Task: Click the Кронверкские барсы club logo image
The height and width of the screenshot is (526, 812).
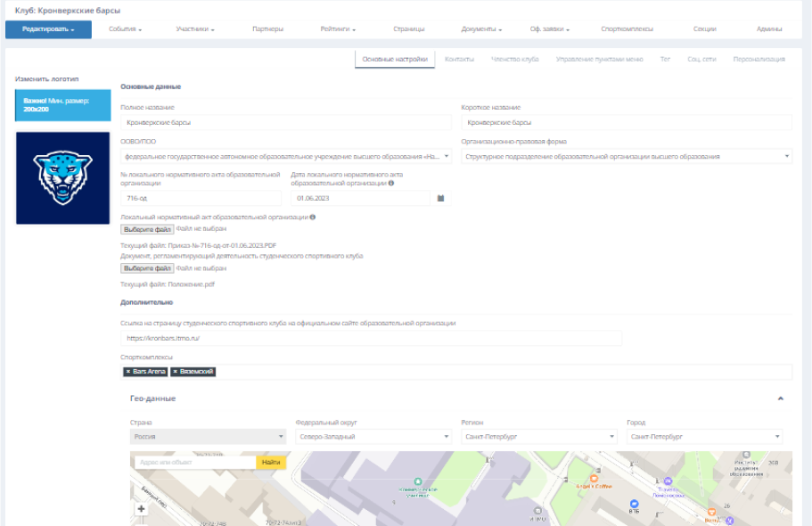Action: click(62, 177)
